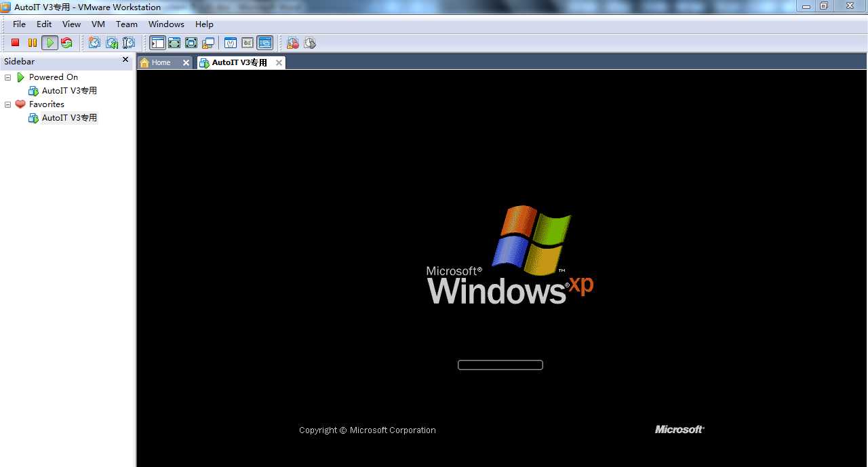Switch to the Home tab

point(161,62)
